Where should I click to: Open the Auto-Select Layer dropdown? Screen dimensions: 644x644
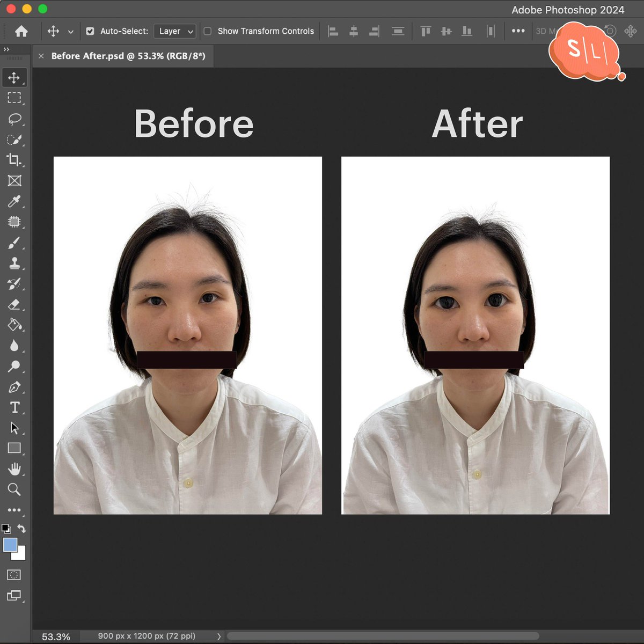174,31
